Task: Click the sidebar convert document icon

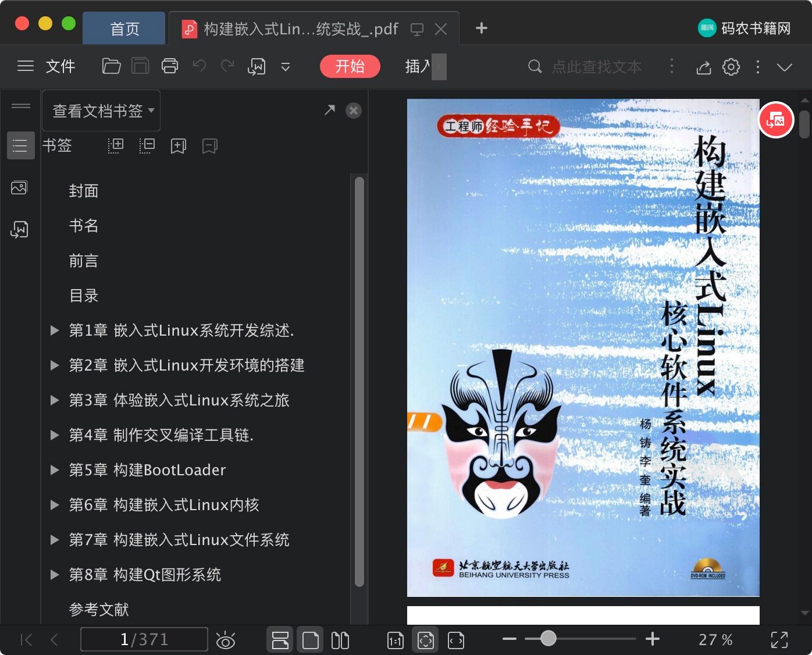Action: point(19,229)
